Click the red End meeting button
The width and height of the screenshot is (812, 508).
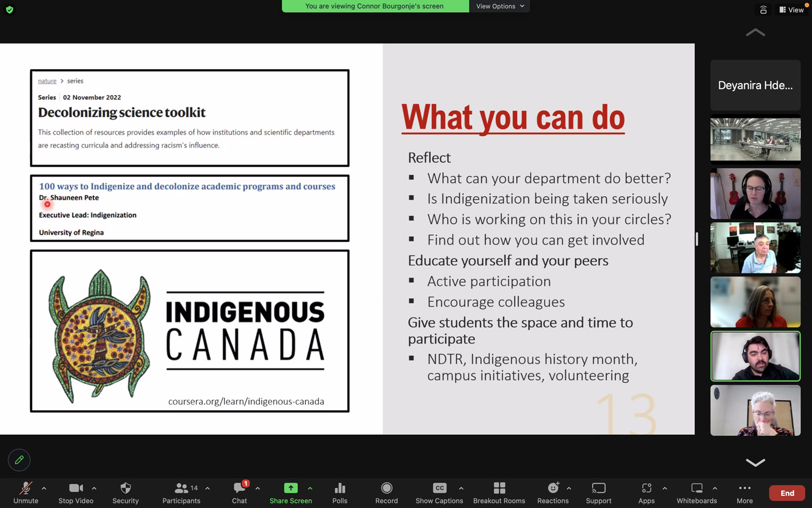click(x=786, y=493)
